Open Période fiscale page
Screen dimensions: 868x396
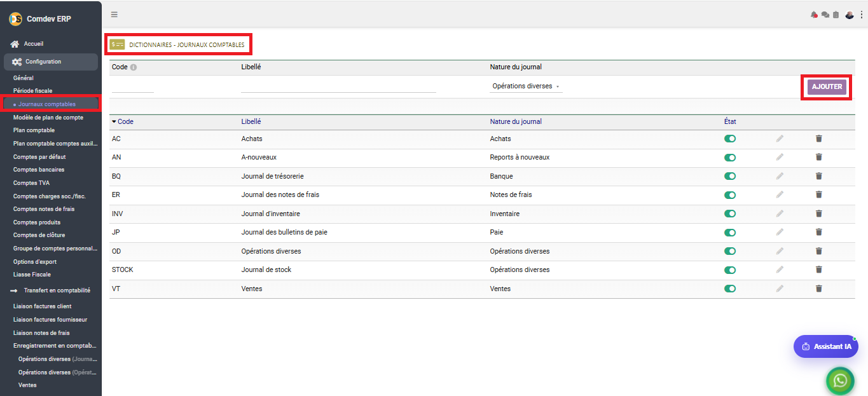coord(33,91)
